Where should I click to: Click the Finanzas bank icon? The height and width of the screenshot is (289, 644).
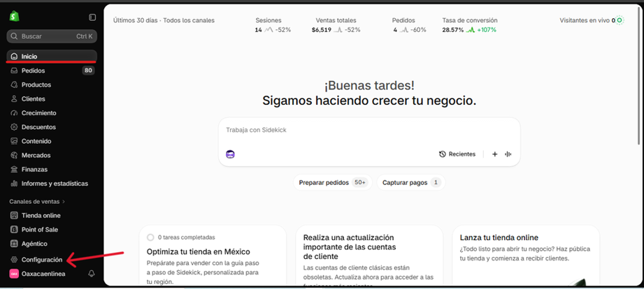(15, 170)
